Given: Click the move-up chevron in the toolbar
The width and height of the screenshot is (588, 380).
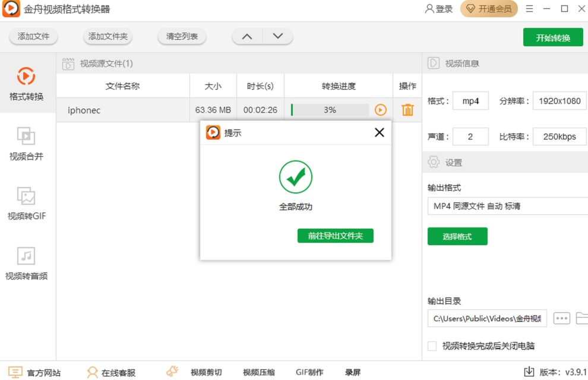Looking at the screenshot, I should coord(247,36).
